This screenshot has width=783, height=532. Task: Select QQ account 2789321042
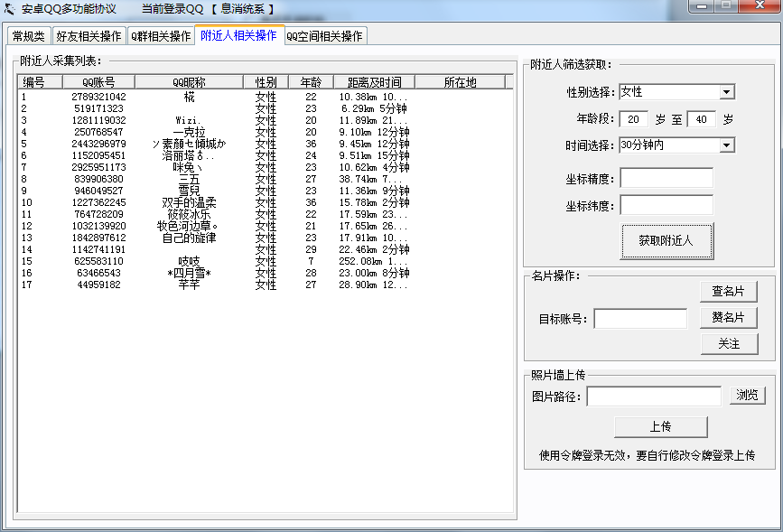(98, 97)
